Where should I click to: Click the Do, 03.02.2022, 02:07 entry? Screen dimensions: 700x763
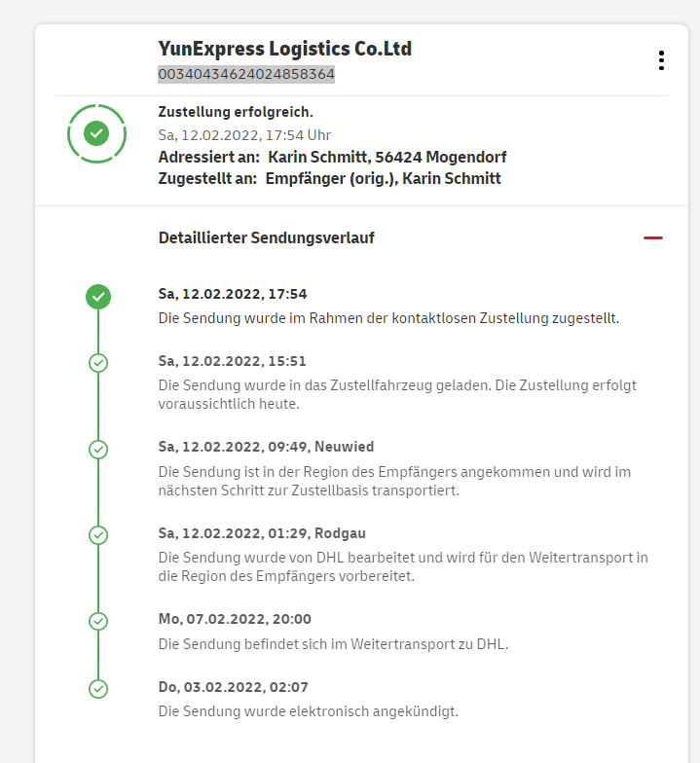point(233,687)
